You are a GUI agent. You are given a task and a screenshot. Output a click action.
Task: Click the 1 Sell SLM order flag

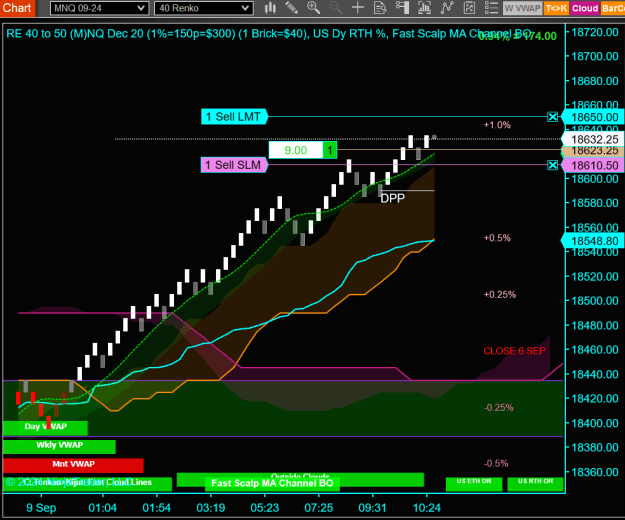[x=234, y=165]
